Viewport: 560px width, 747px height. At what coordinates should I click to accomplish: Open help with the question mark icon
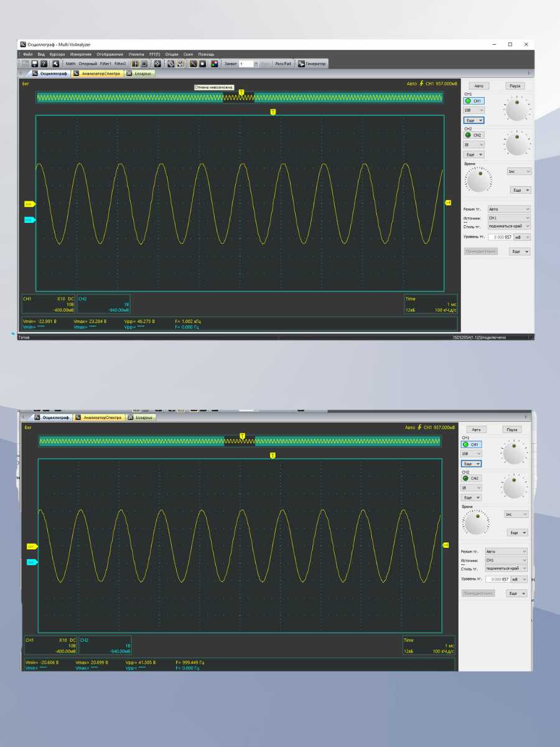[x=44, y=63]
